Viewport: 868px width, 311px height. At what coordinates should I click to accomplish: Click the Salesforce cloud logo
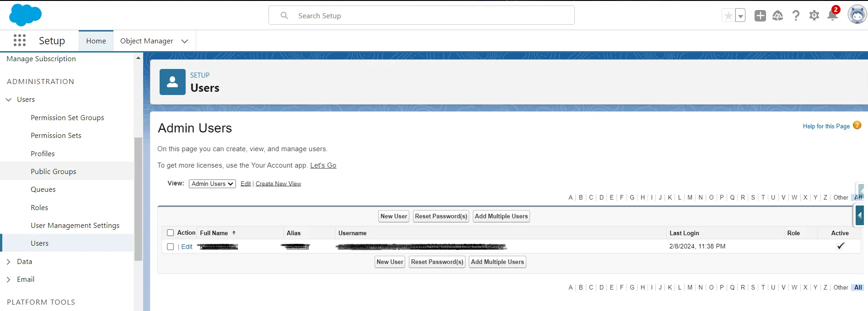tap(25, 15)
